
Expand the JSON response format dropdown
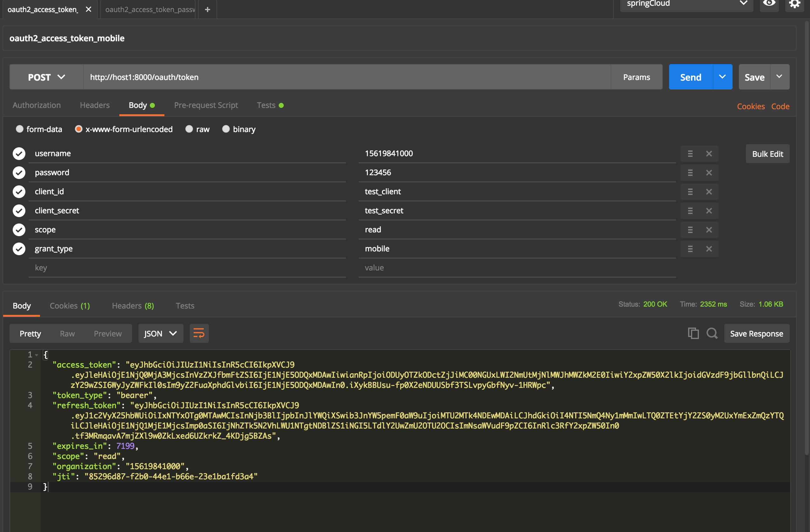(160, 333)
